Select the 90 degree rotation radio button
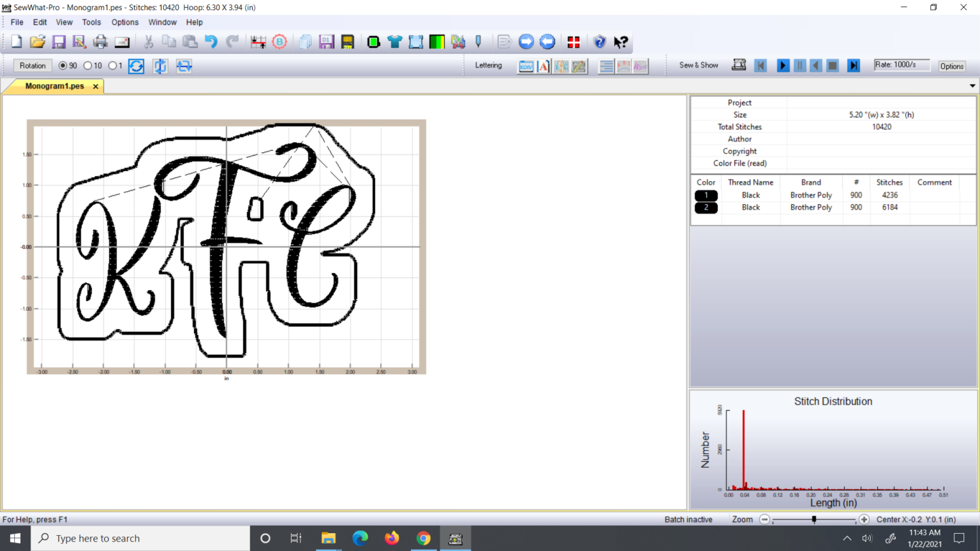 (63, 66)
